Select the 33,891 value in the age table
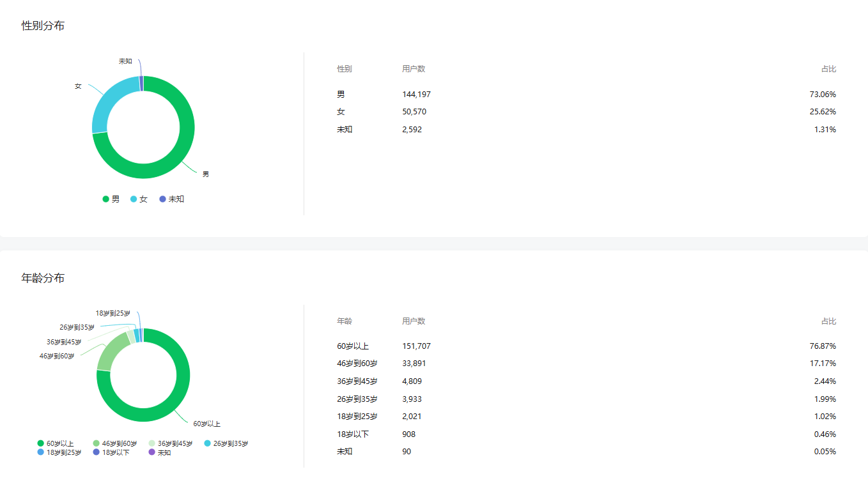The width and height of the screenshot is (868, 483). (414, 364)
